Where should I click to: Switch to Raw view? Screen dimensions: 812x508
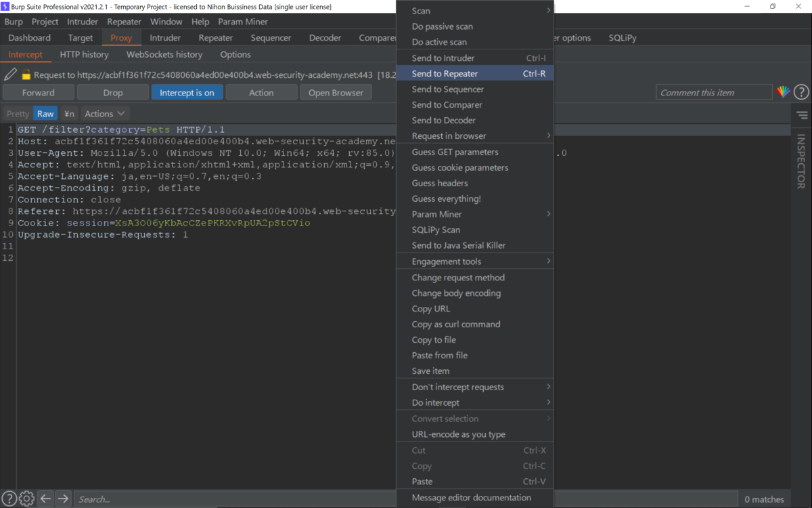click(x=45, y=114)
